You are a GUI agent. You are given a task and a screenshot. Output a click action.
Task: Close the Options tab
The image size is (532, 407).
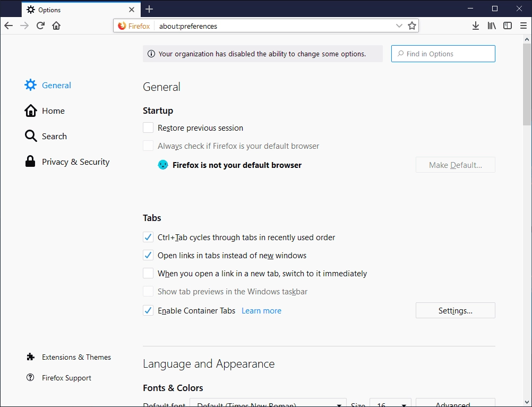click(x=132, y=10)
